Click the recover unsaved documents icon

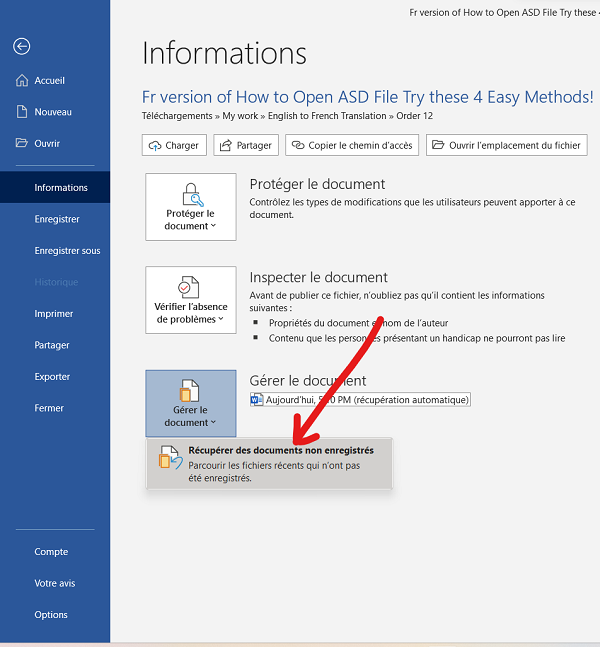tap(171, 457)
